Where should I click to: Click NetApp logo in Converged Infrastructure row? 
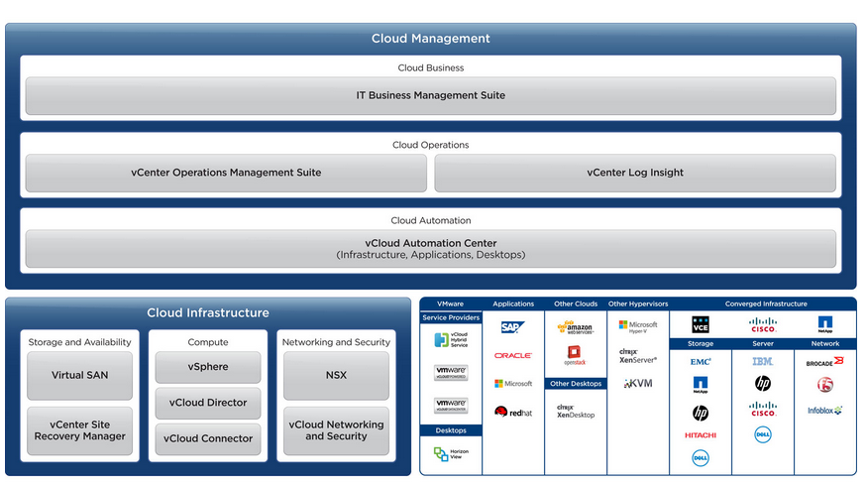(x=824, y=324)
